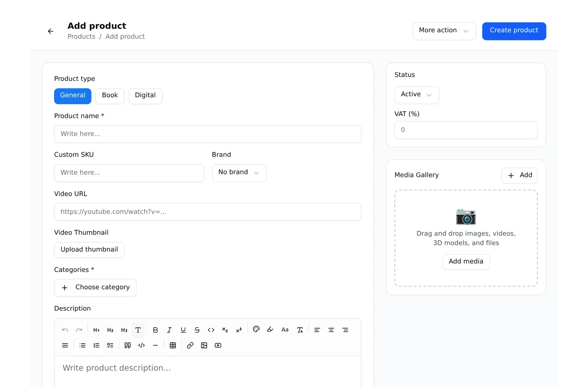Focus the Custom SKU field
Image resolution: width=588 pixels, height=387 pixels.
(x=129, y=173)
